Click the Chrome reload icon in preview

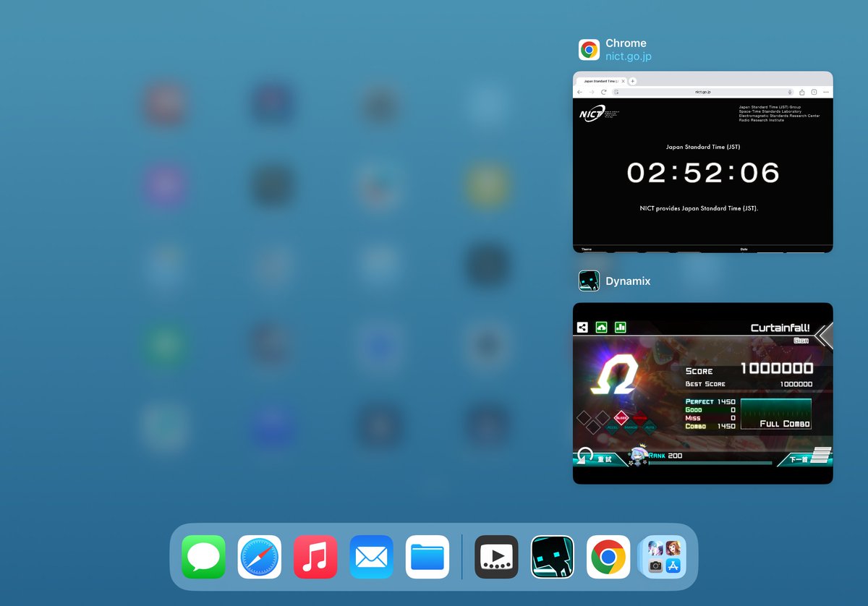[x=603, y=92]
